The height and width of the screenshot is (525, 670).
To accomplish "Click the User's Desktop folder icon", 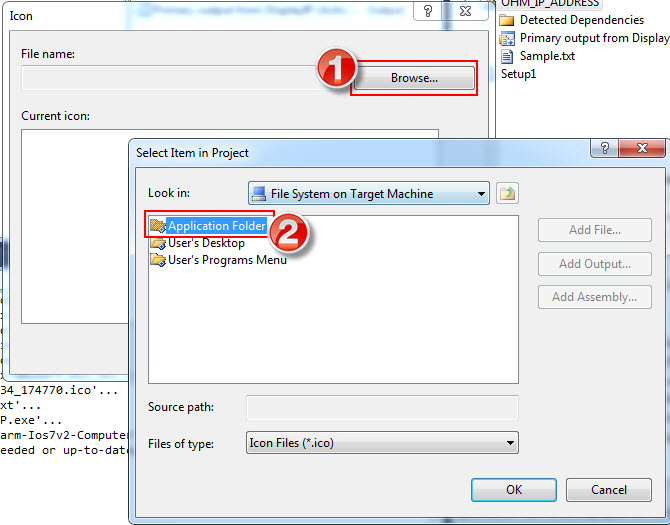I will click(x=158, y=243).
